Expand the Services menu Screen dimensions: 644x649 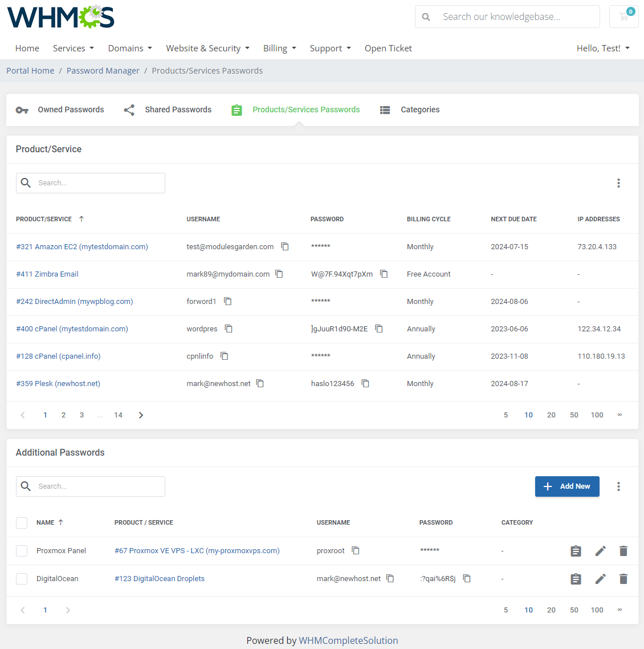(73, 48)
